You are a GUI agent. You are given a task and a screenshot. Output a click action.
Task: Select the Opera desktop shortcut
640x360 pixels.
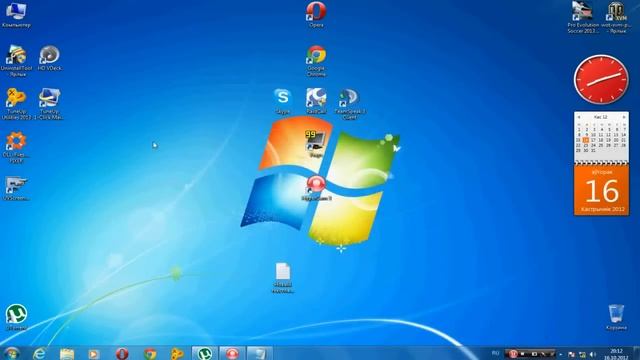(x=316, y=14)
